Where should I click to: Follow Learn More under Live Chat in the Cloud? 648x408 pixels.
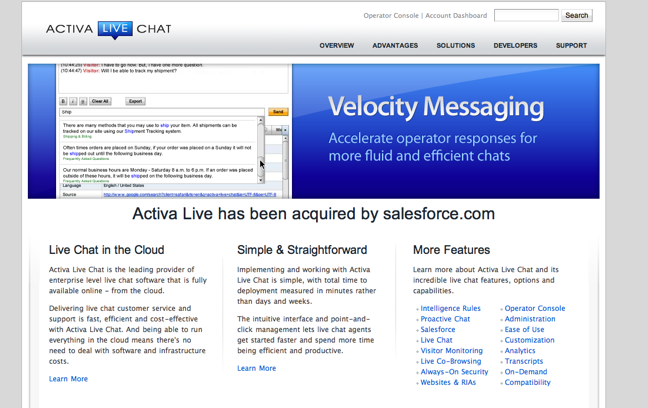click(68, 379)
